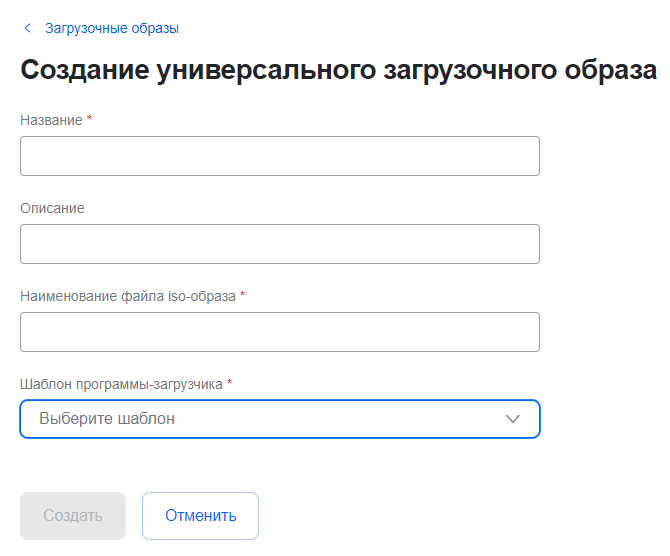Click the back chevron icon

point(27,28)
